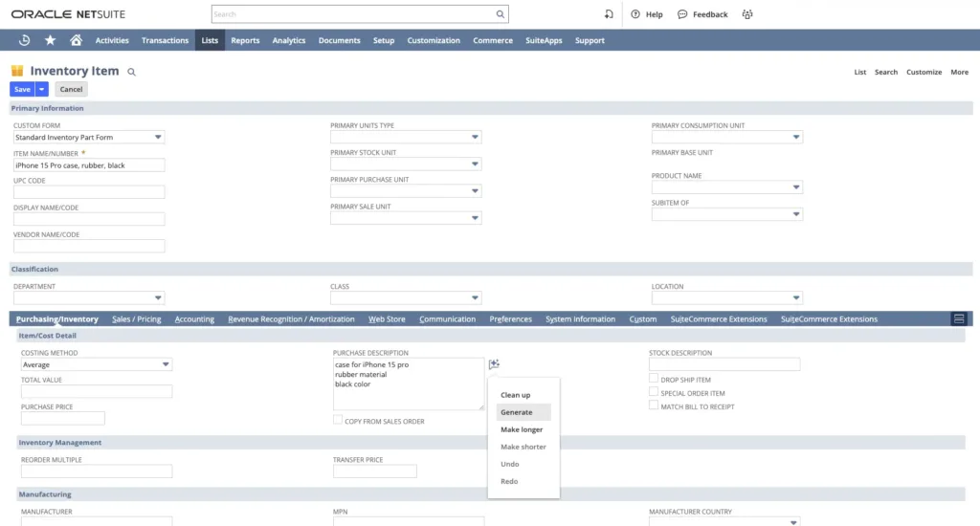
Task: Click the search icon beside Inventory Item title
Action: point(131,72)
